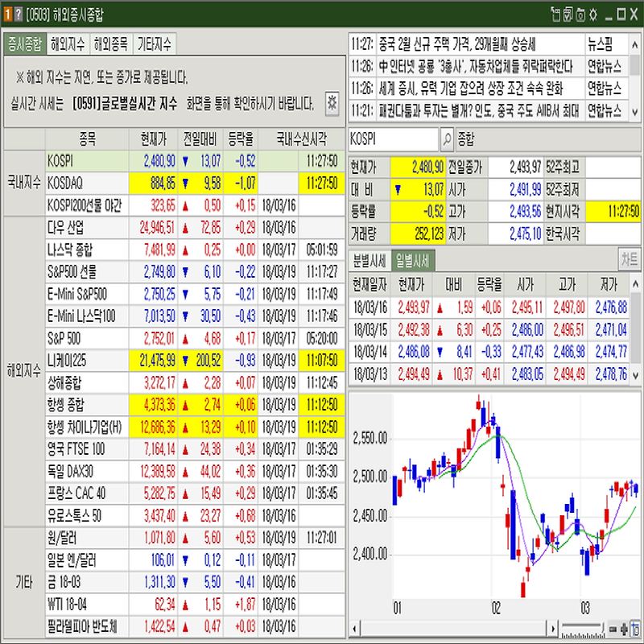The width and height of the screenshot is (644, 644).
Task: Click the chart settings icon at bottom-right corner
Action: [x=635, y=628]
